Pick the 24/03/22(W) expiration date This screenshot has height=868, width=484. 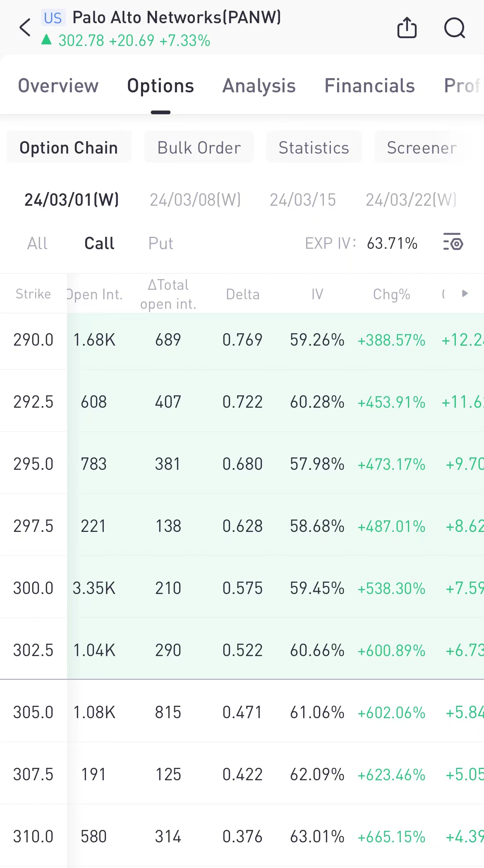click(x=411, y=200)
